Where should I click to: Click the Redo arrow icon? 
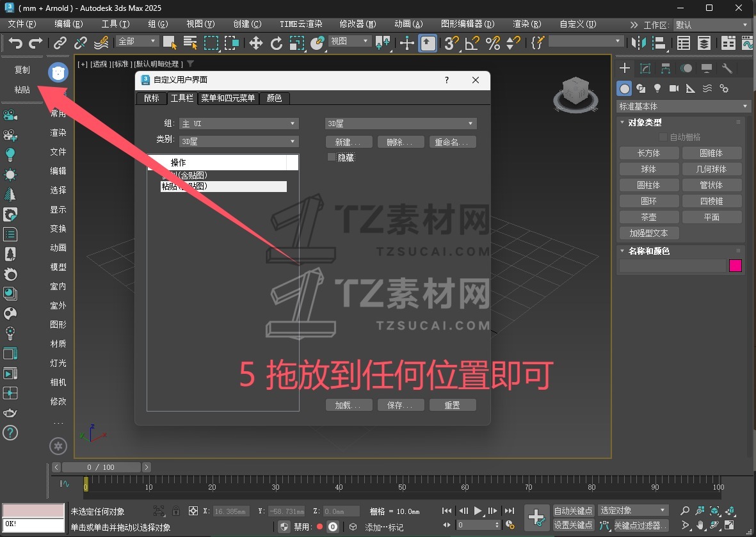(36, 44)
